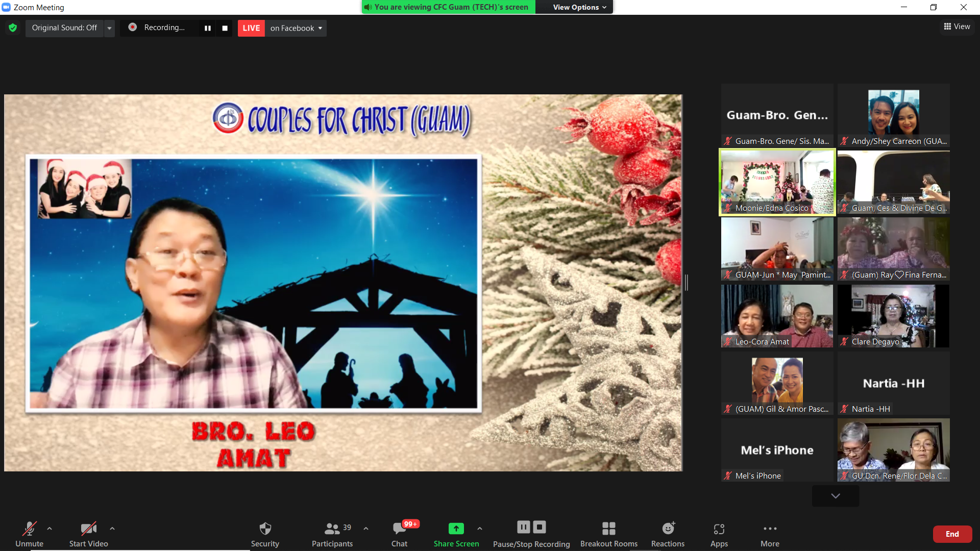Toggle Original Sound: Off button
Screen dimensions: 980x551
[x=64, y=28]
